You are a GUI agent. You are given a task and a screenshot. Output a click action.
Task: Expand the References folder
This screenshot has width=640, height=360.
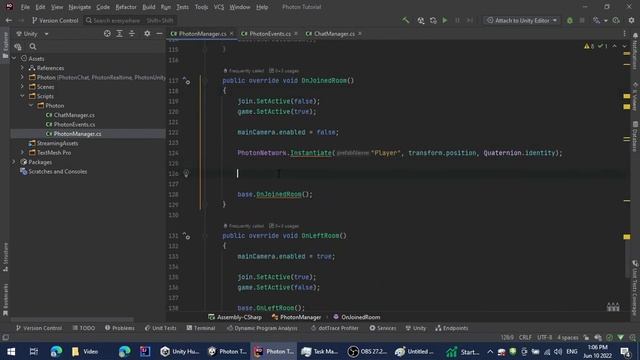pos(22,68)
